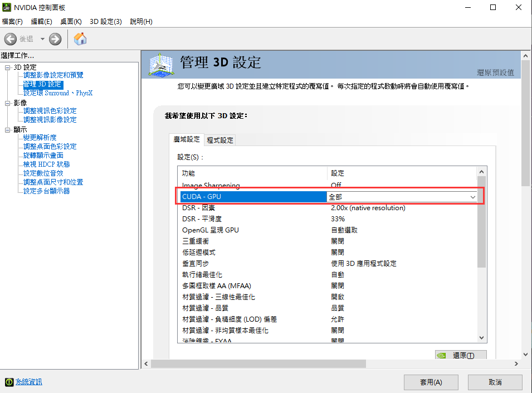This screenshot has height=393, width=532.
Task: Collapse the 影像 tree node
Action: (x=7, y=103)
